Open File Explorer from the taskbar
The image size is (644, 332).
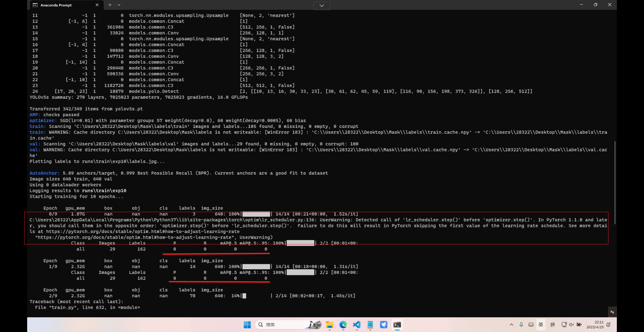pos(330,325)
